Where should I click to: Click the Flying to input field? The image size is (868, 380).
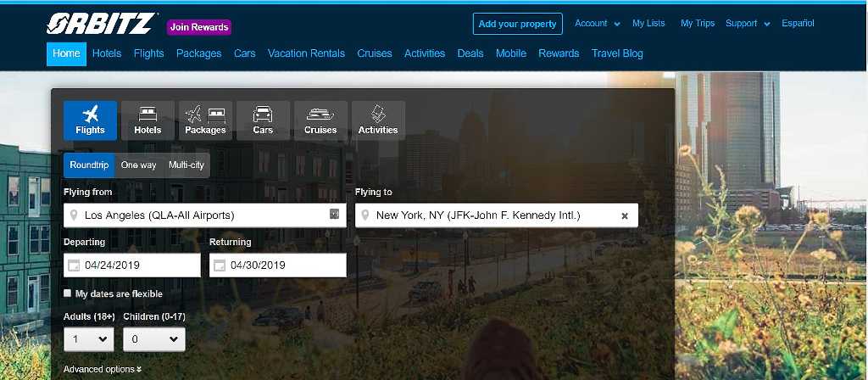point(497,215)
